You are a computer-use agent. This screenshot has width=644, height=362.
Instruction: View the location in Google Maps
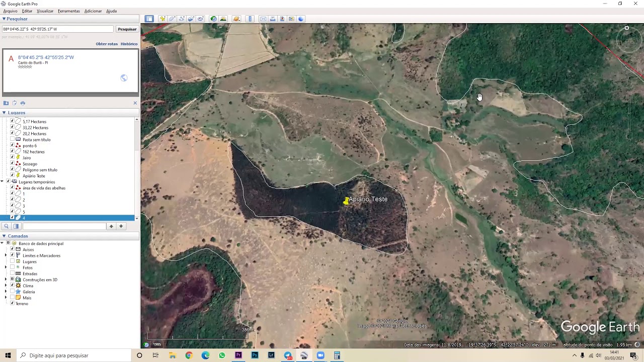291,19
